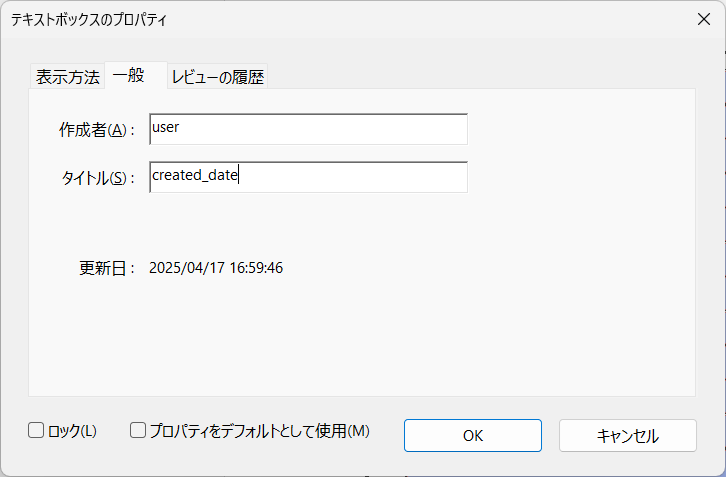726x477 pixels.
Task: Focus the 作成者 input field
Action: (x=308, y=129)
